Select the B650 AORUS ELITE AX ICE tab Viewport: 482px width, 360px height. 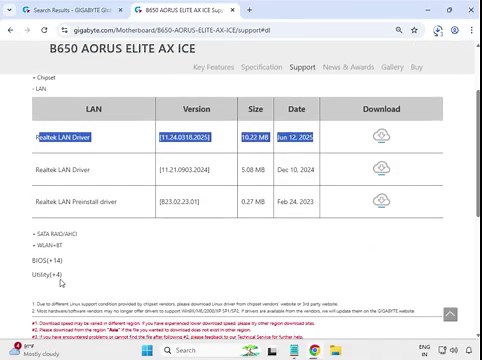tap(184, 10)
